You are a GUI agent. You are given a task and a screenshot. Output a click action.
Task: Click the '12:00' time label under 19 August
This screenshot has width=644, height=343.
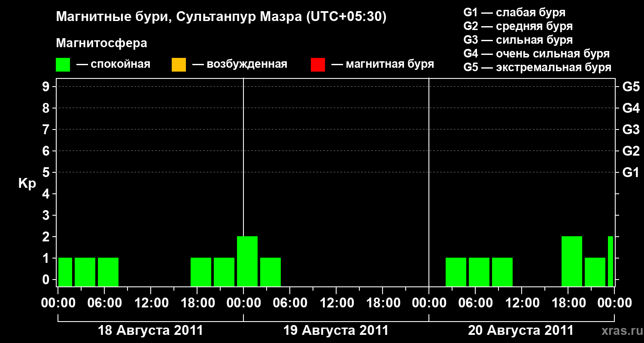336,303
